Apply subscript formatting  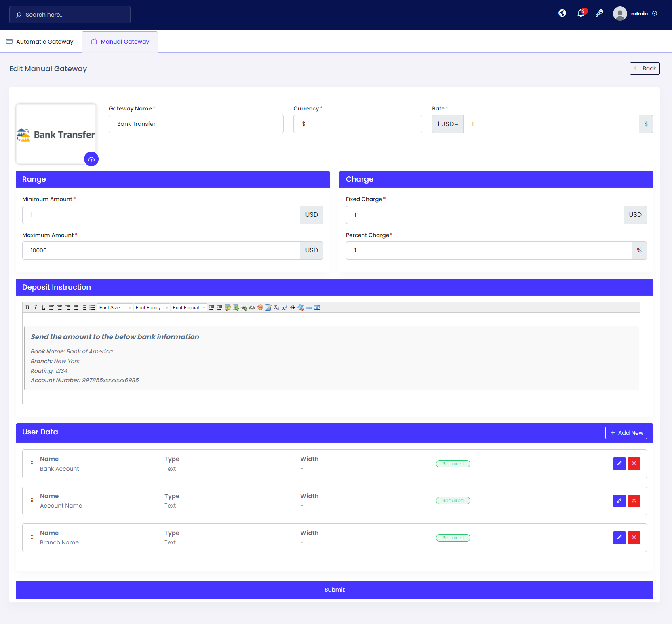pos(276,307)
